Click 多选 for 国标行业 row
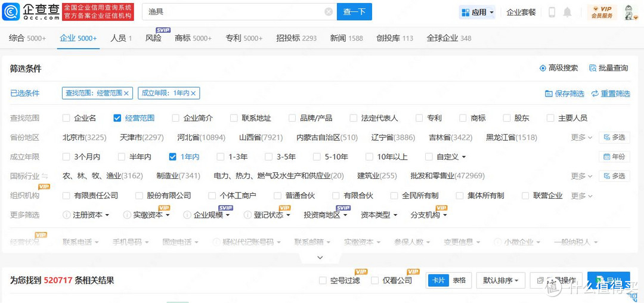 pyautogui.click(x=614, y=176)
